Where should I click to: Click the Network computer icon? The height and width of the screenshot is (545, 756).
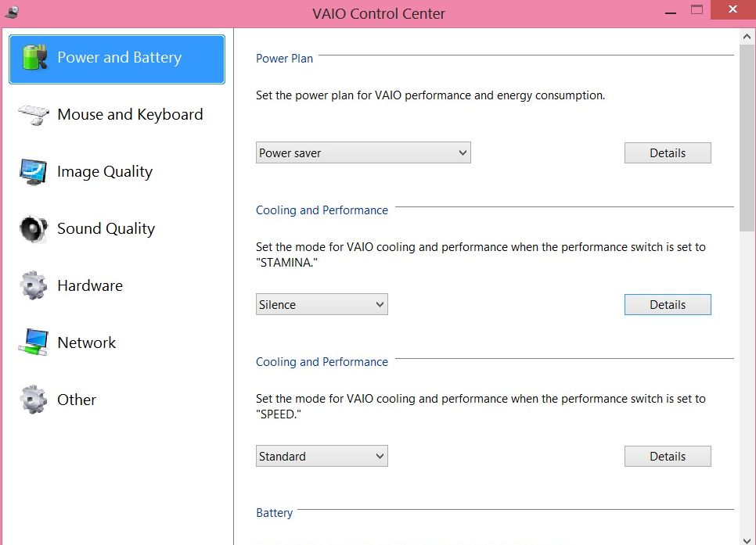tap(34, 342)
